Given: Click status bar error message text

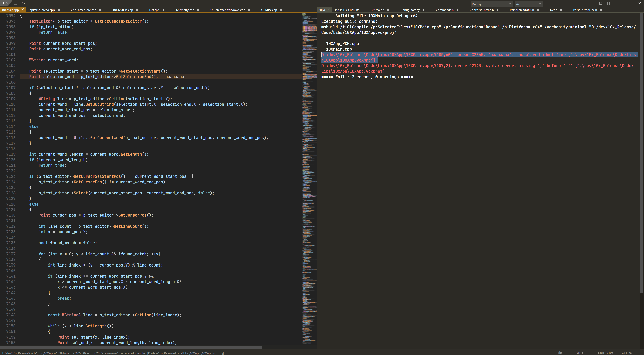Looking at the screenshot, I should tap(113, 353).
